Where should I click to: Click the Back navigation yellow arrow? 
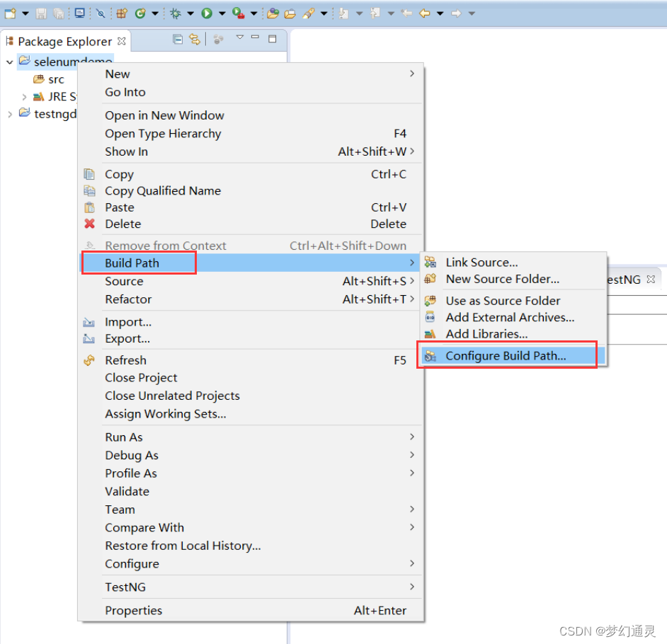(x=425, y=13)
